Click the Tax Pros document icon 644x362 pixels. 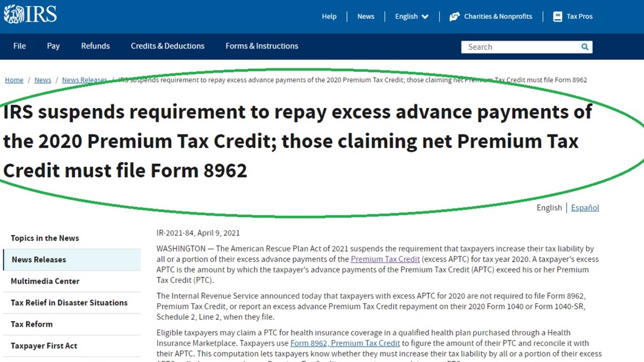(558, 16)
